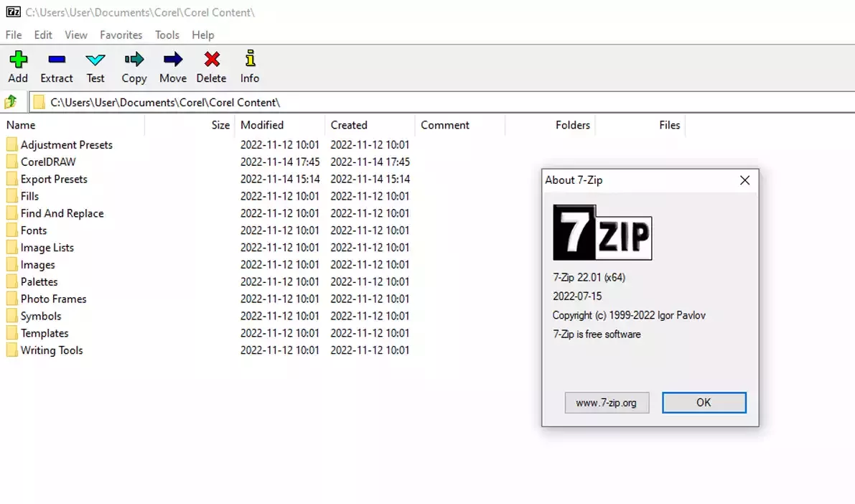
Task: Select the 'Writing Tools' folder name
Action: (52, 350)
